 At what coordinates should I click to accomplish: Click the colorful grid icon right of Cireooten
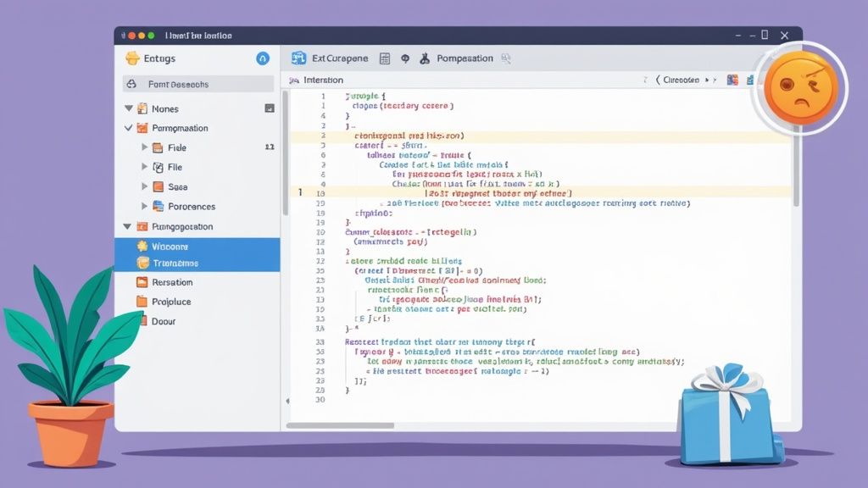[732, 80]
